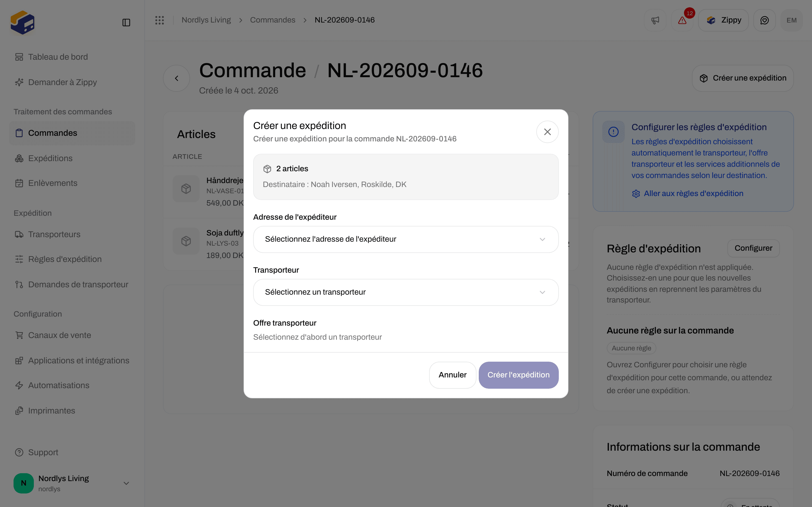Toggle the sidebar collapse icon

tap(126, 23)
